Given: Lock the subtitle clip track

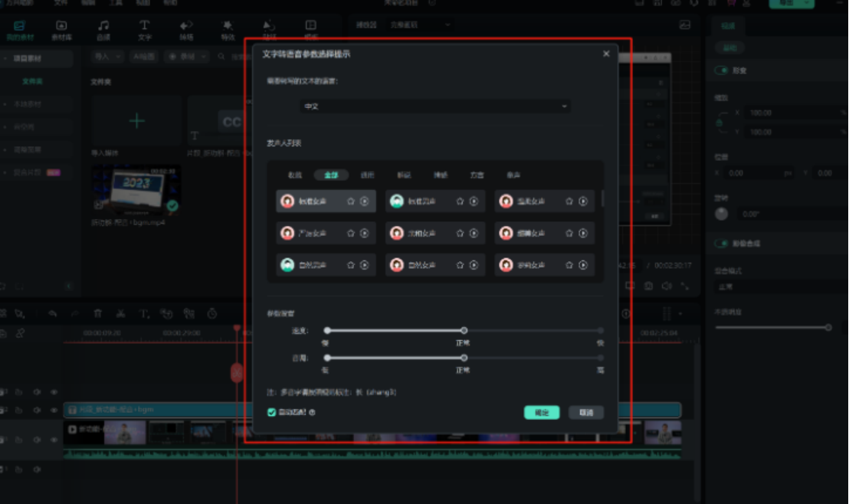Looking at the screenshot, I should click(18, 411).
